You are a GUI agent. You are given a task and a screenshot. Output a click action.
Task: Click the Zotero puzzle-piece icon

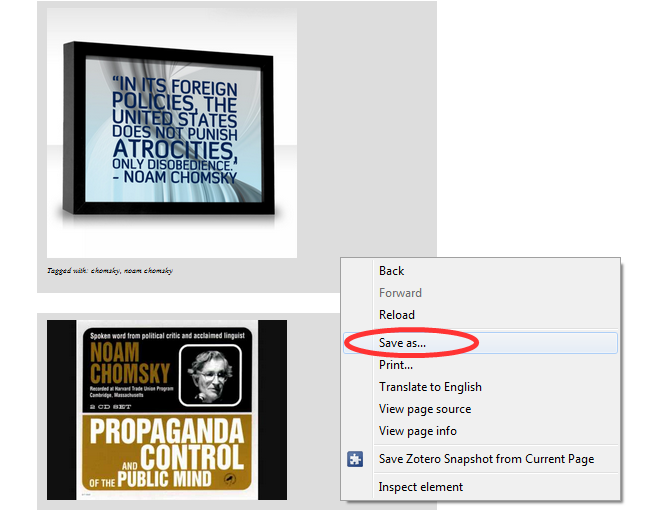pyautogui.click(x=355, y=459)
